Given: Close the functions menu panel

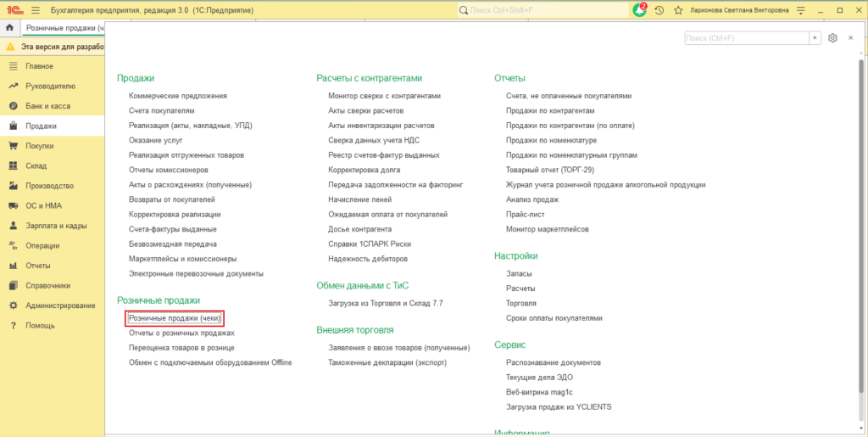Looking at the screenshot, I should pyautogui.click(x=851, y=37).
